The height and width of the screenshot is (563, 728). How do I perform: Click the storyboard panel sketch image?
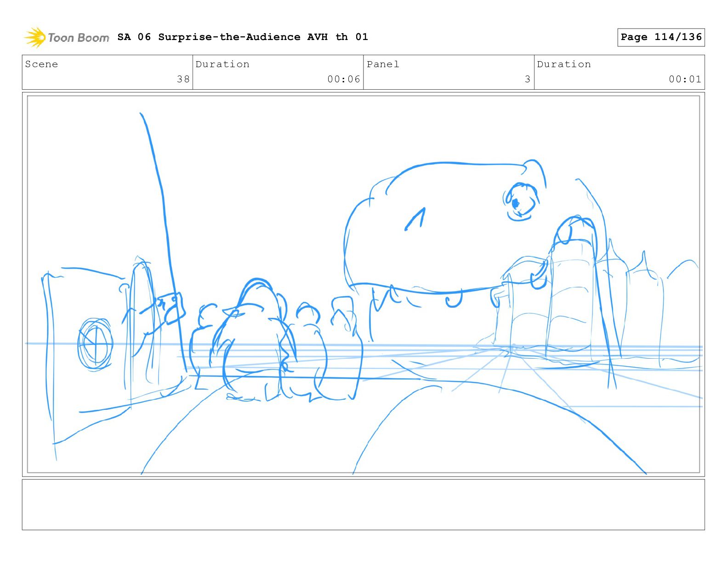(364, 284)
